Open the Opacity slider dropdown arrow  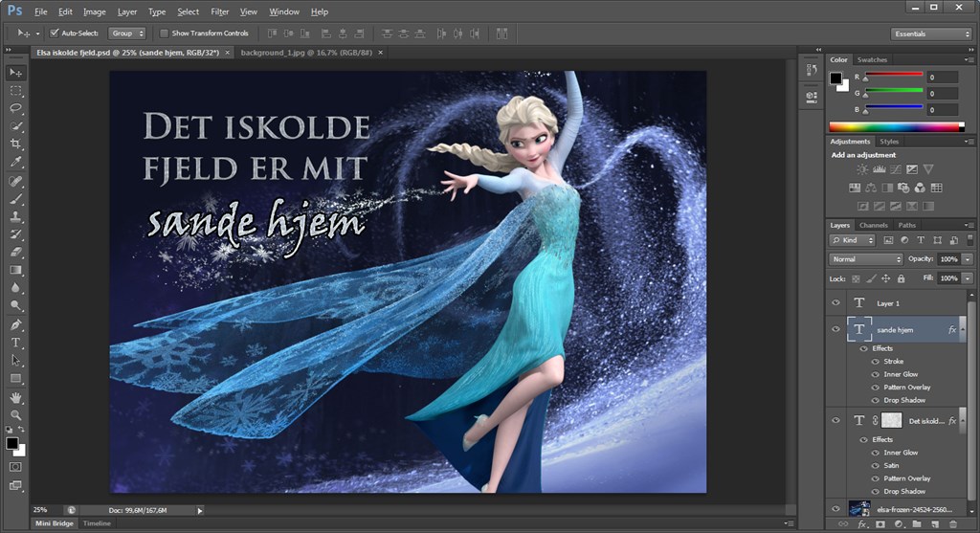tap(968, 258)
